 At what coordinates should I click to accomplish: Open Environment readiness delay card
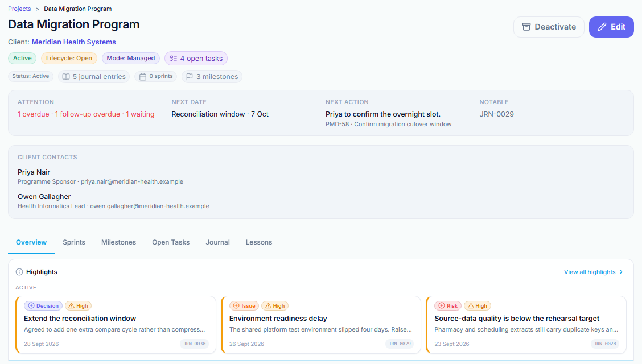click(x=321, y=325)
